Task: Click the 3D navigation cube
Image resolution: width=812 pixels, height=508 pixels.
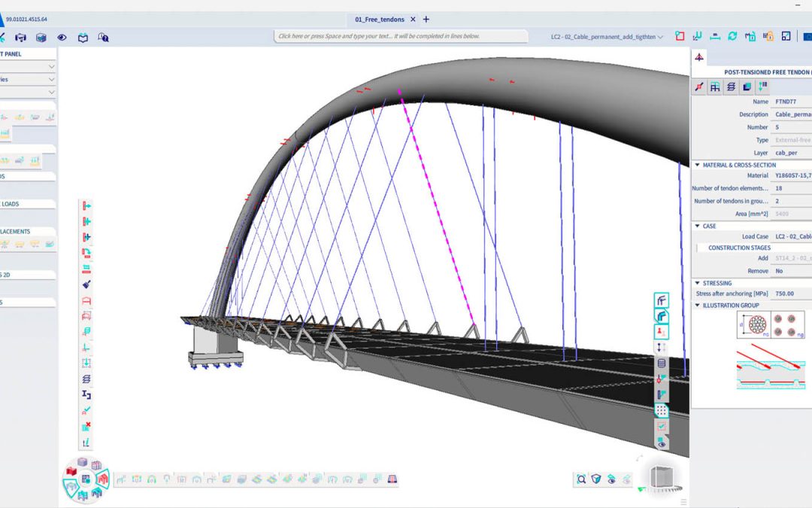Action: coord(661,478)
